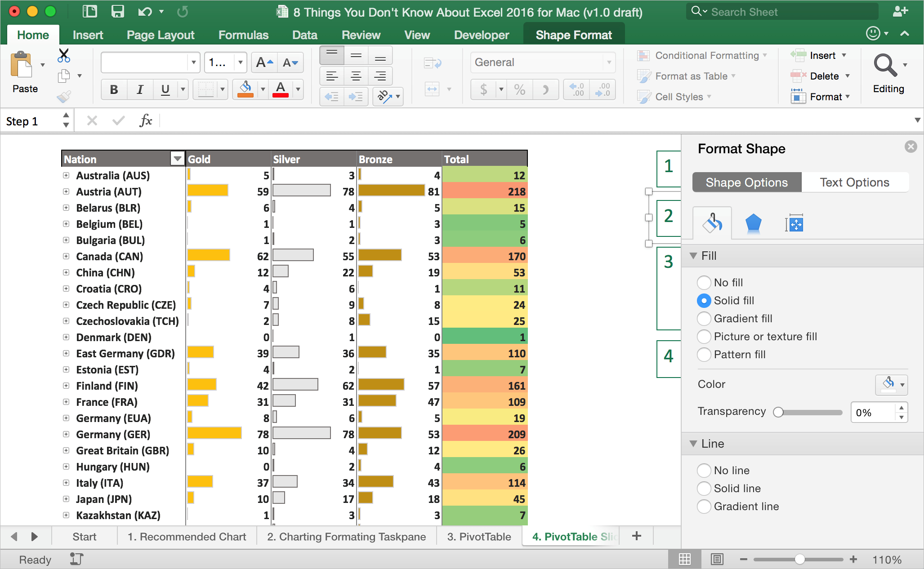924x569 pixels.
Task: Expand the Line section in Format Shape
Action: click(696, 443)
